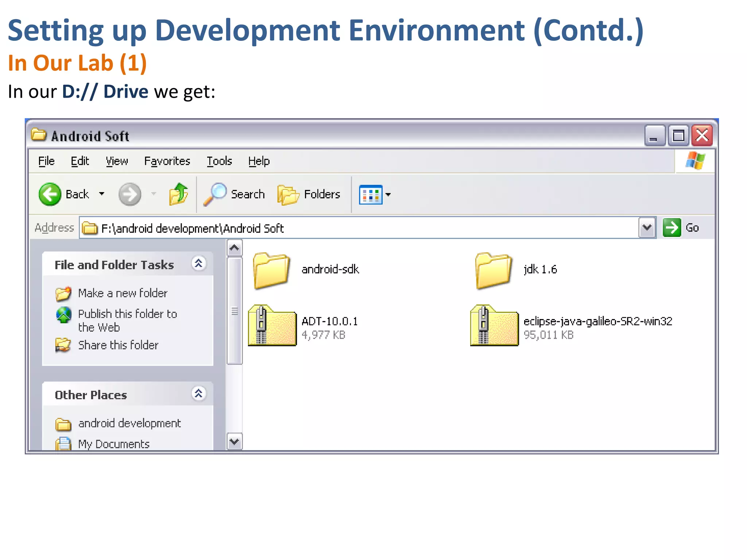Click the green Go arrow button
The width and height of the screenshot is (747, 560).
671,228
